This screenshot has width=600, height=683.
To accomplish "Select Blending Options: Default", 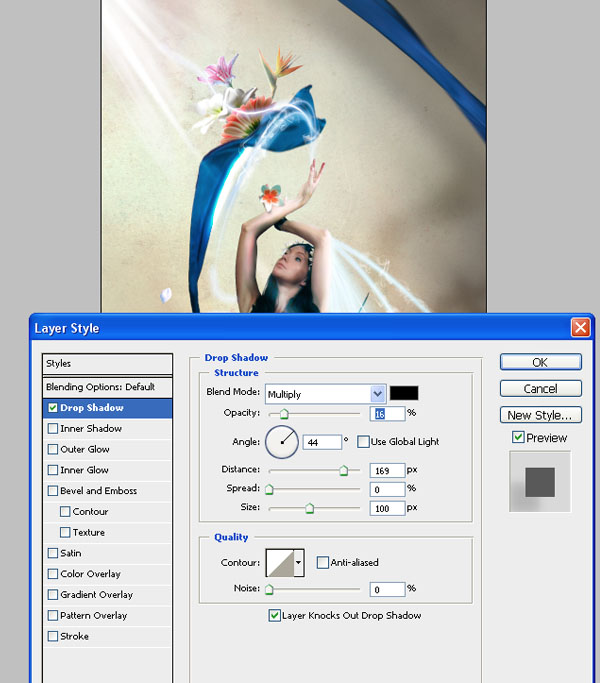I will (x=108, y=387).
